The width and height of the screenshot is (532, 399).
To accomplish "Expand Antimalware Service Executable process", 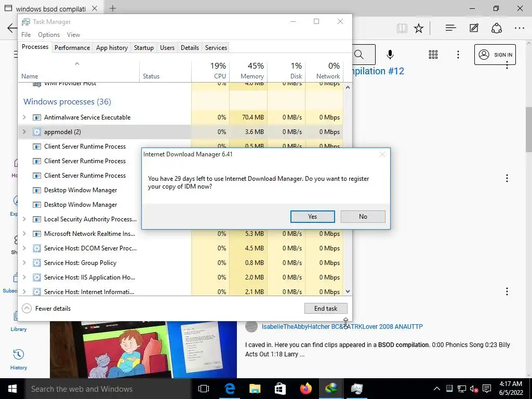I will [x=24, y=117].
